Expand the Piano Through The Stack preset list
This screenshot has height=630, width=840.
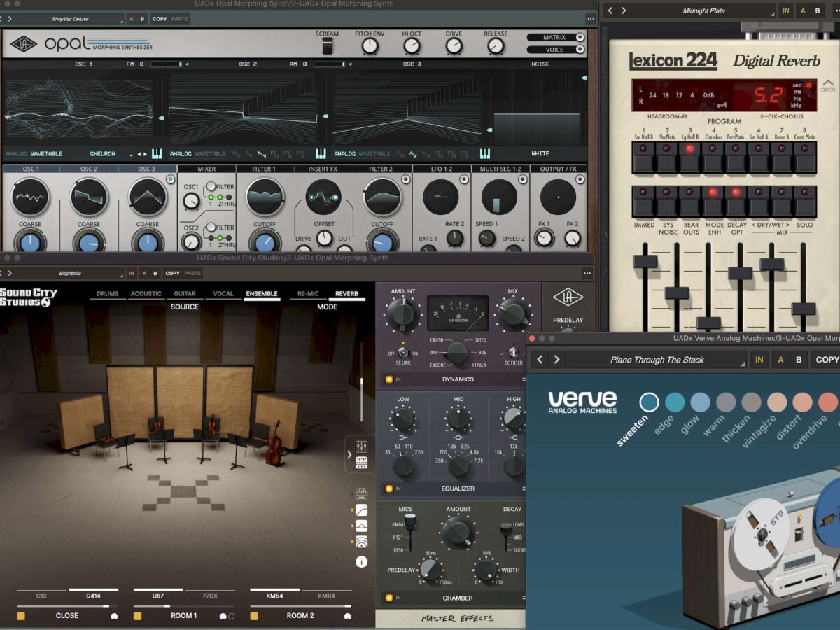coord(657,360)
